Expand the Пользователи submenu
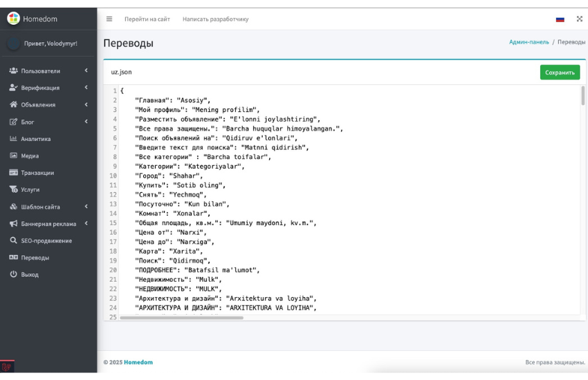The image size is (588, 380). [x=86, y=70]
